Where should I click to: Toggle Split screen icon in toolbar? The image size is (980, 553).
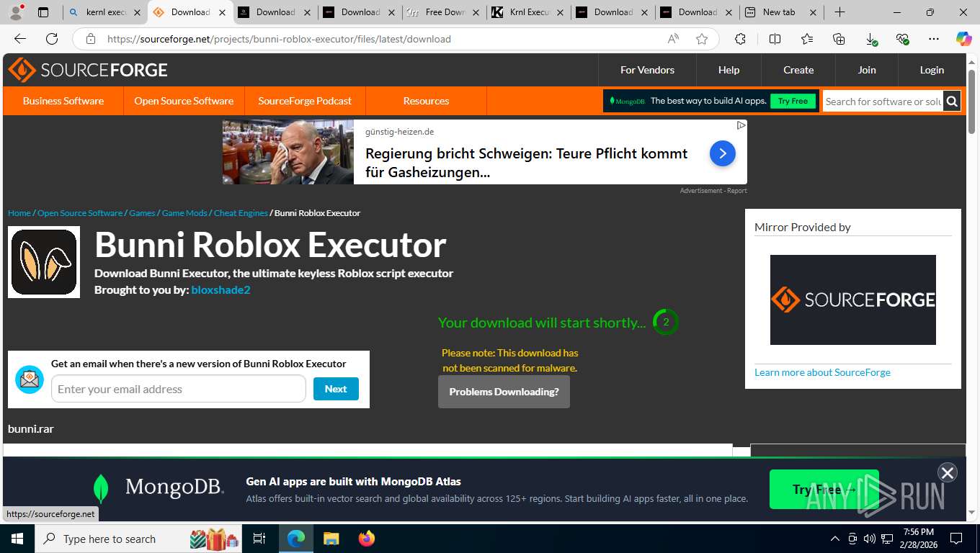(x=775, y=39)
